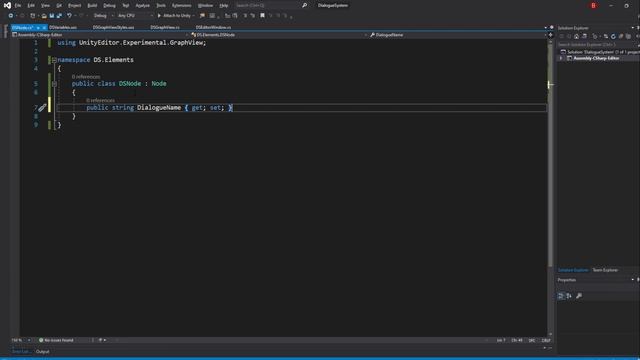The width and height of the screenshot is (640, 360).
Task: Open the Window menu
Action: tap(205, 6)
